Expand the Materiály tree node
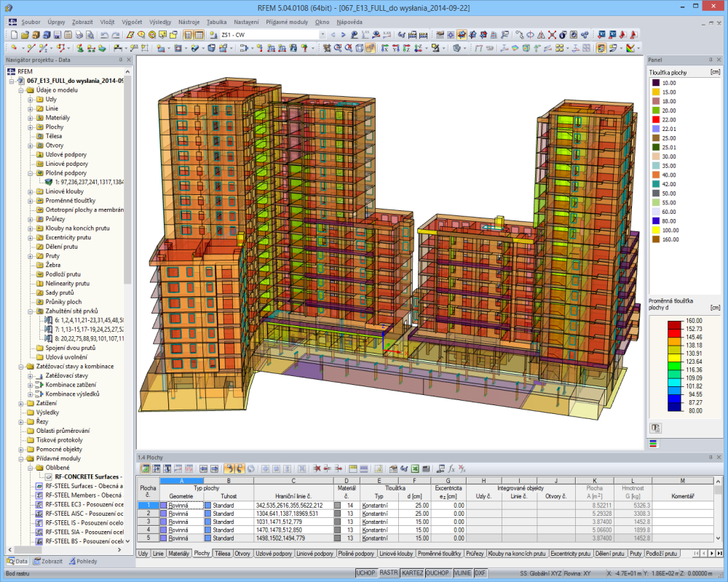Screen dimensions: 728x582 tap(30, 118)
